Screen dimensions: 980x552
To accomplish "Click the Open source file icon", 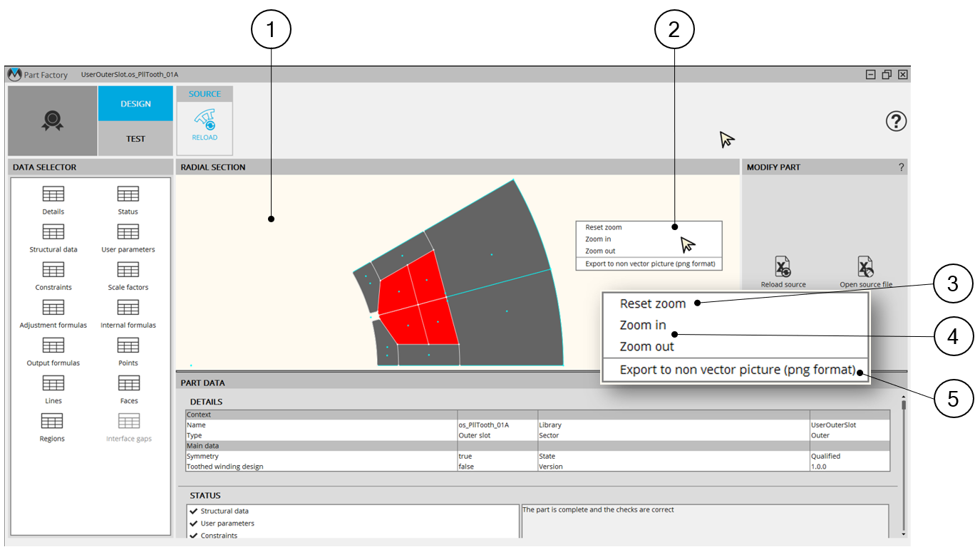I will click(x=865, y=267).
